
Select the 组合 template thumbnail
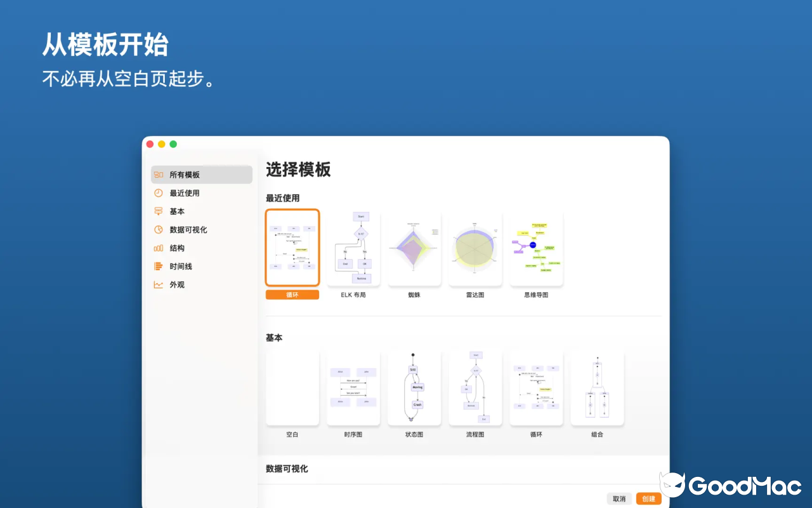click(x=597, y=388)
